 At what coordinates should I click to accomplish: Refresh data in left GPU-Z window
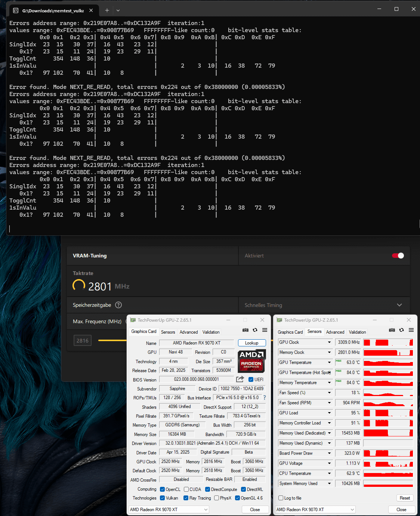coord(255,330)
